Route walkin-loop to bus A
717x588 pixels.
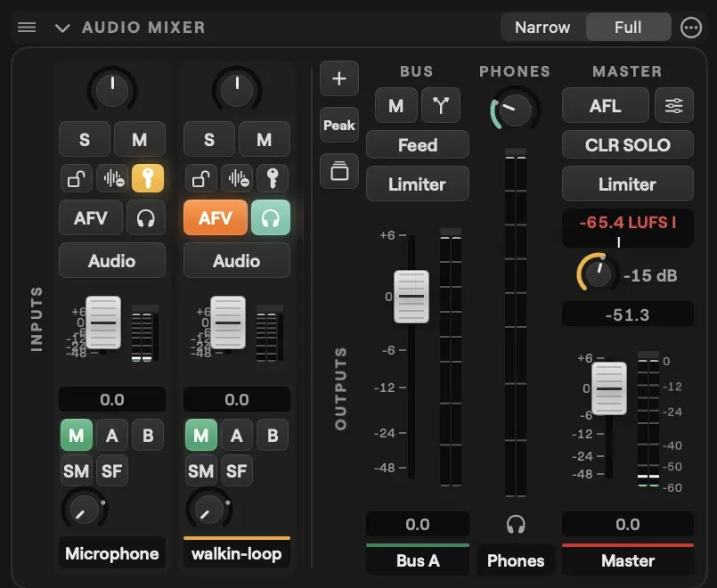(237, 436)
